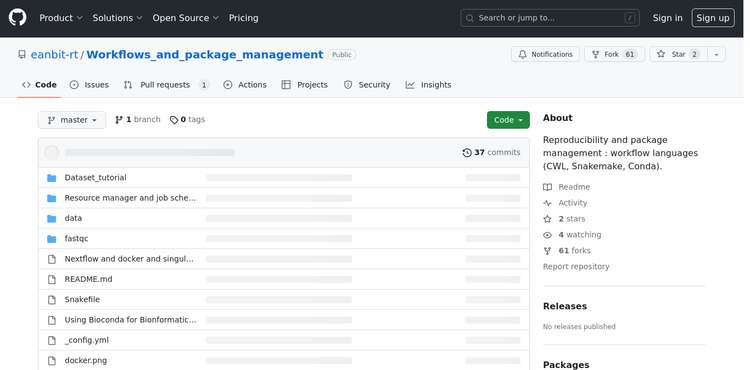This screenshot has width=750, height=370.
Task: Click the GitHub logo icon
Action: [x=18, y=18]
